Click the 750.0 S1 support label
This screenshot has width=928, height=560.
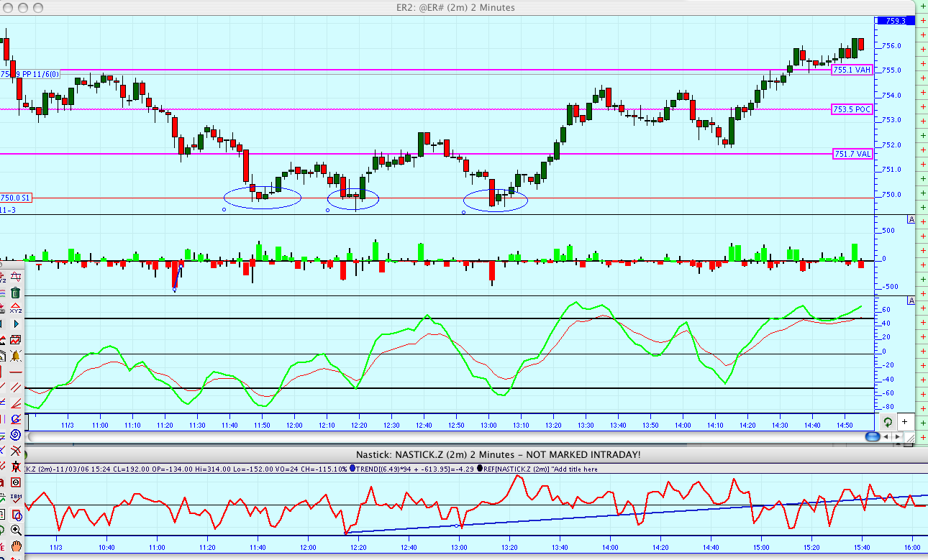point(16,198)
